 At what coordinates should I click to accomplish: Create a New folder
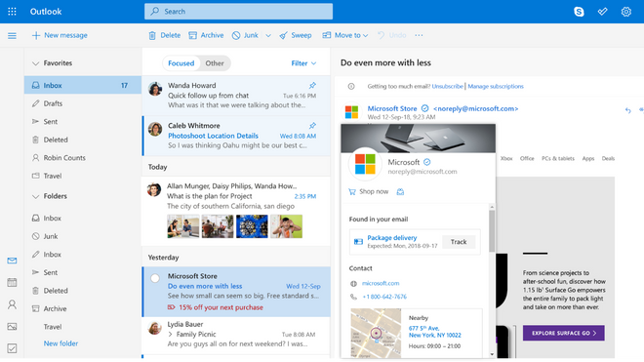click(60, 343)
